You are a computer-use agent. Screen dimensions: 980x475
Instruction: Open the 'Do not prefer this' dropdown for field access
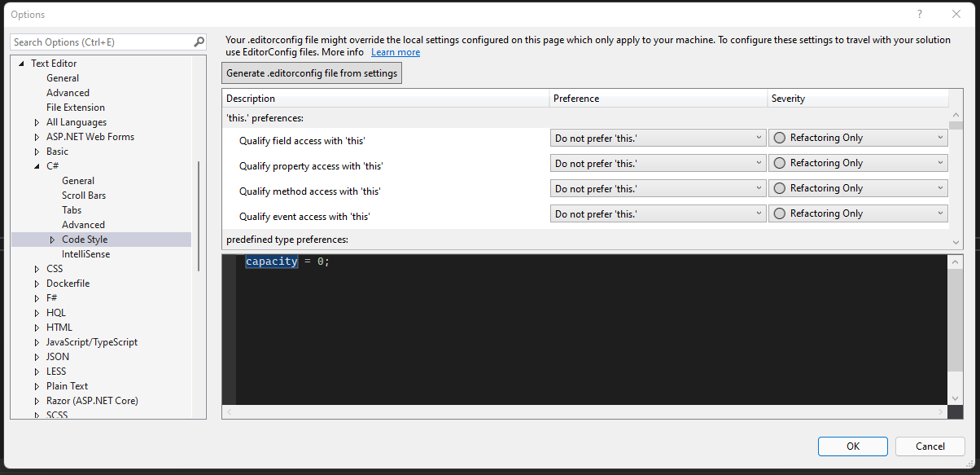pos(759,137)
